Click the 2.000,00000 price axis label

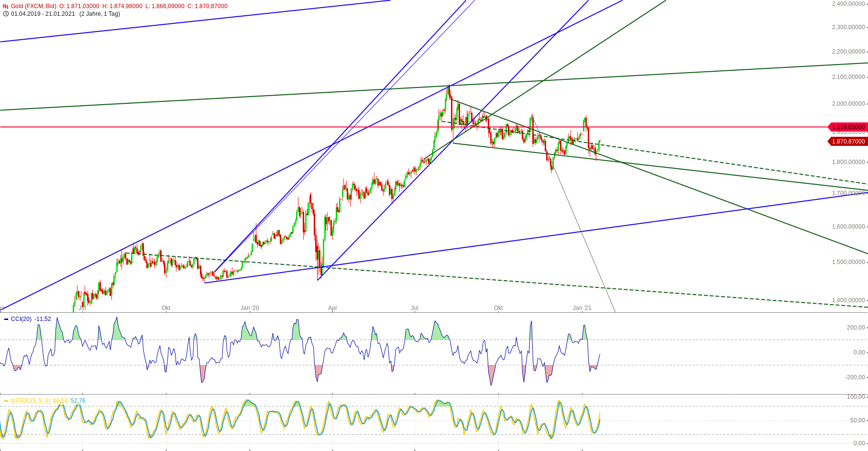point(848,104)
